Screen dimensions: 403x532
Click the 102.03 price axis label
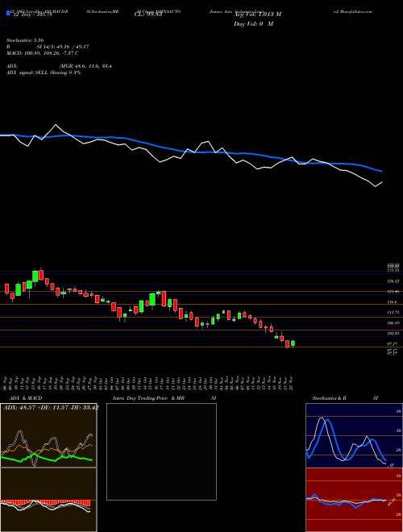click(x=393, y=334)
